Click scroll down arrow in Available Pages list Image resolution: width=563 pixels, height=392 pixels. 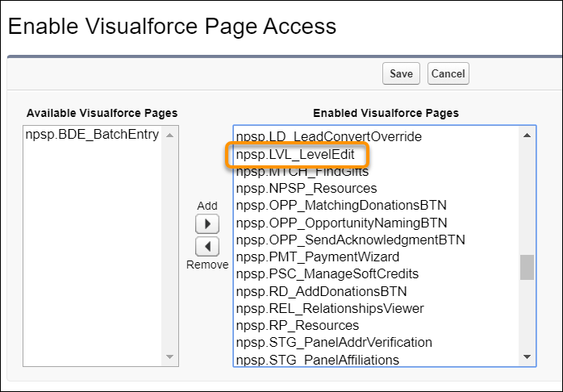(x=170, y=357)
